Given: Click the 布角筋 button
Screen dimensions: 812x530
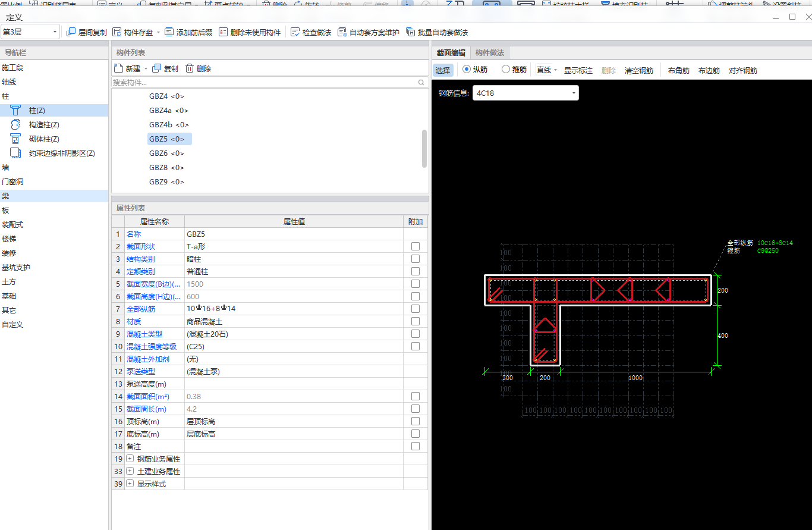Looking at the screenshot, I should click(x=679, y=70).
